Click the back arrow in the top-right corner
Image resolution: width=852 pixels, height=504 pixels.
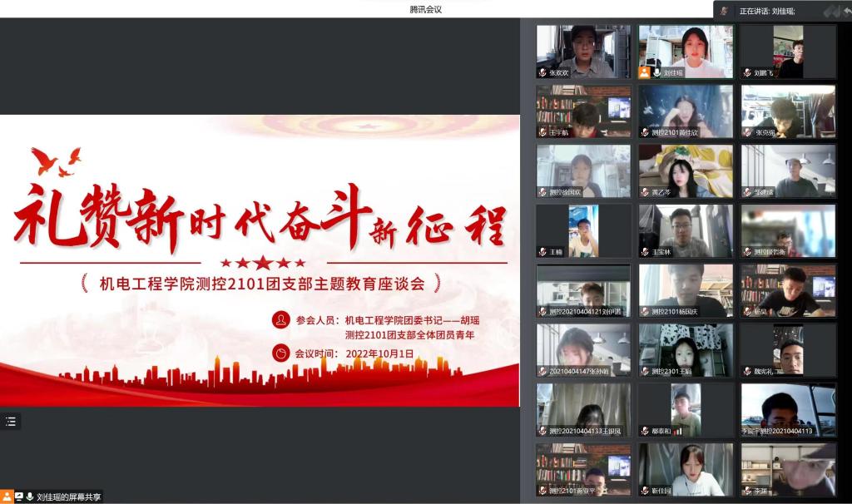coord(845,11)
